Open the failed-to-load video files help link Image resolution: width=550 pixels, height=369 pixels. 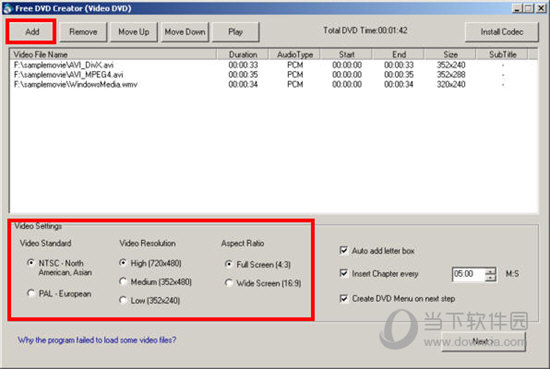(x=97, y=340)
